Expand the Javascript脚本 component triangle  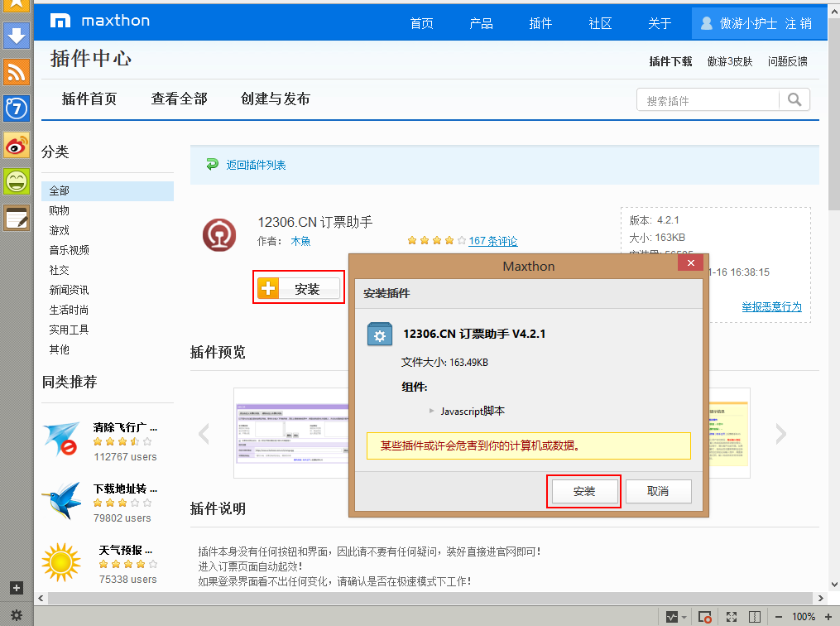click(432, 411)
